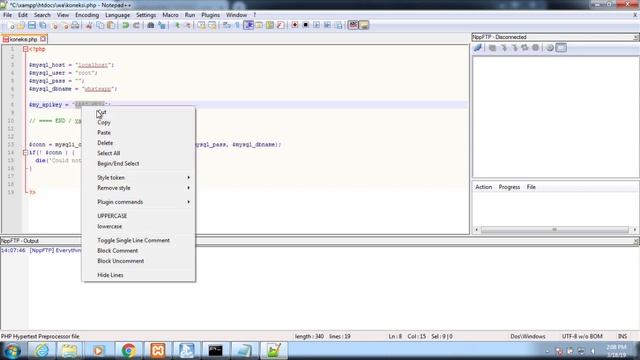This screenshot has height=360, width=640.
Task: Click the Windows Start button
Action: click(x=12, y=351)
